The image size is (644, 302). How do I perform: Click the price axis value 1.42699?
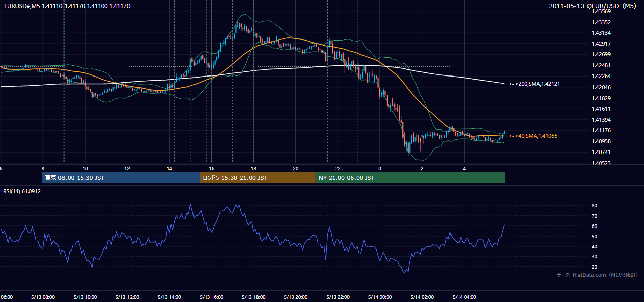601,54
